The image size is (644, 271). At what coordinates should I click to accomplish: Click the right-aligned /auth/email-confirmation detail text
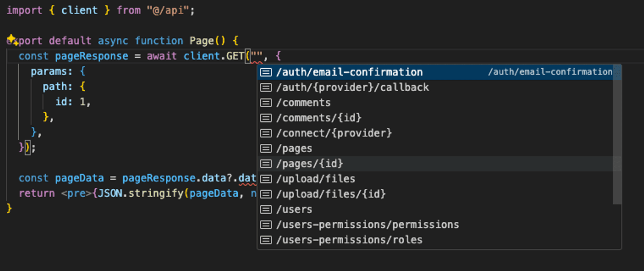coord(550,72)
